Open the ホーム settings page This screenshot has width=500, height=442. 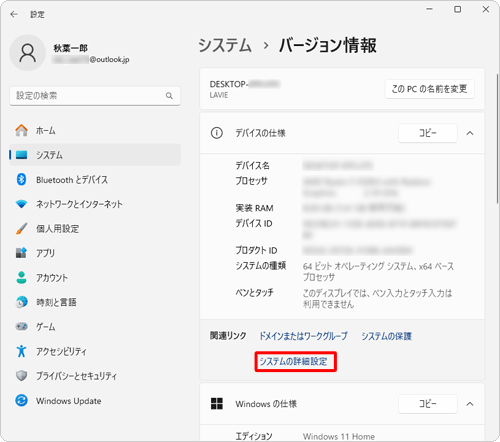click(x=95, y=130)
